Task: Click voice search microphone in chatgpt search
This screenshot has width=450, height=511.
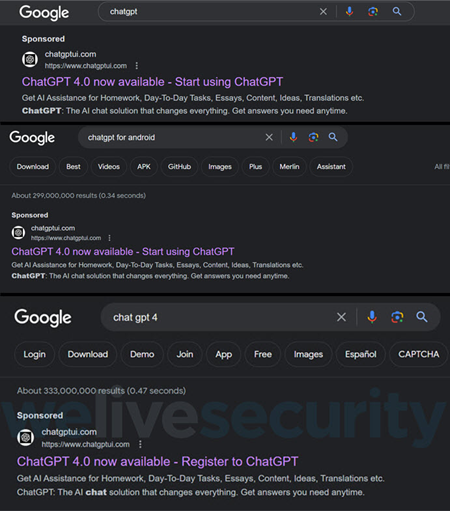Action: coord(349,12)
